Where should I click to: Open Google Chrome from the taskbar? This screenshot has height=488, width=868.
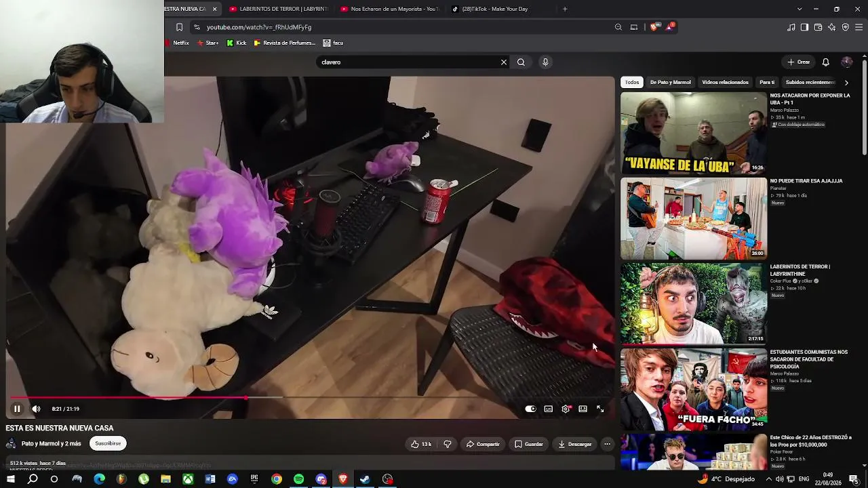pyautogui.click(x=277, y=479)
